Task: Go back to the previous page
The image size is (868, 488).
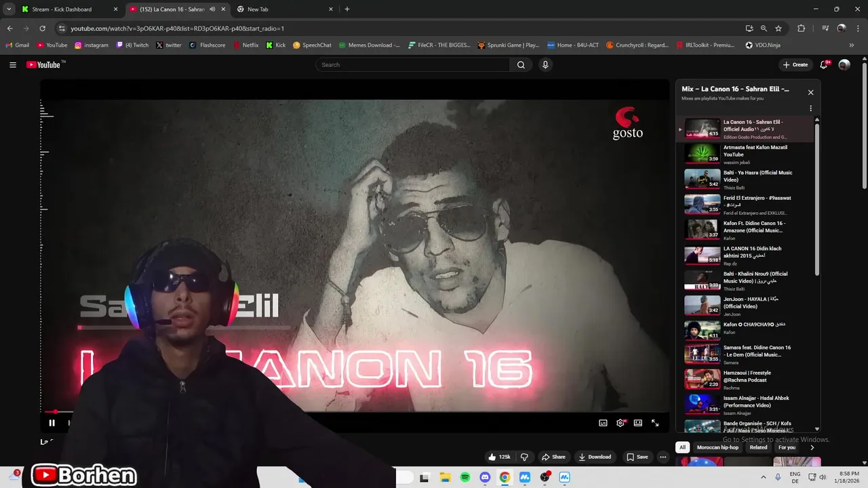Action: (9, 28)
